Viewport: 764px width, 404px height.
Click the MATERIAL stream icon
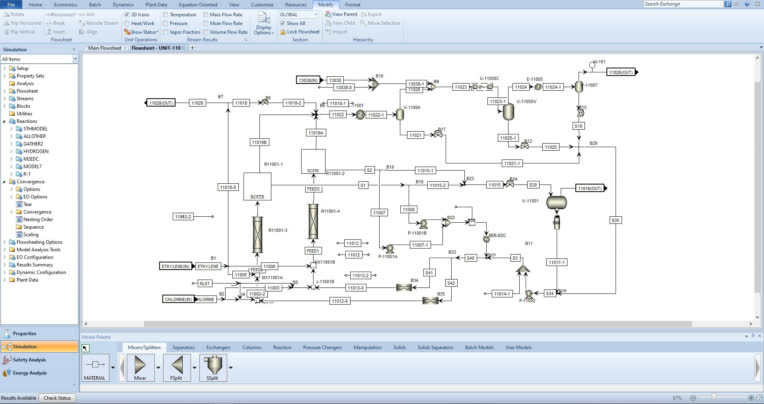95,367
